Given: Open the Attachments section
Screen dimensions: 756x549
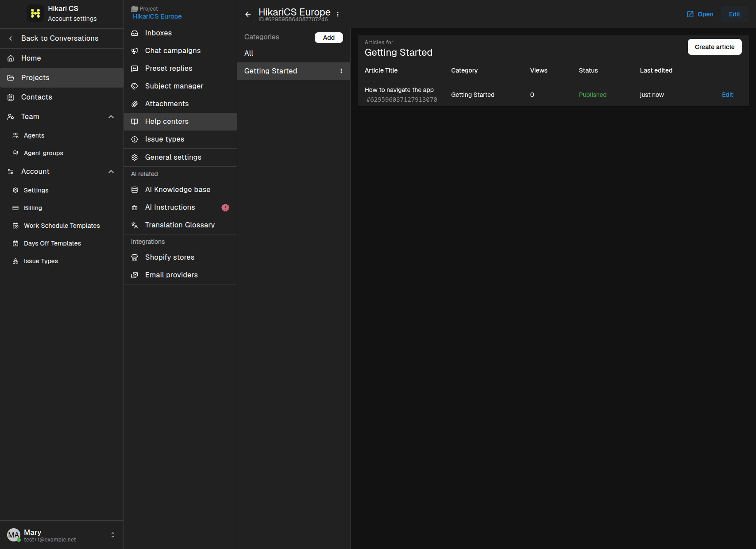Looking at the screenshot, I should 181,104.
